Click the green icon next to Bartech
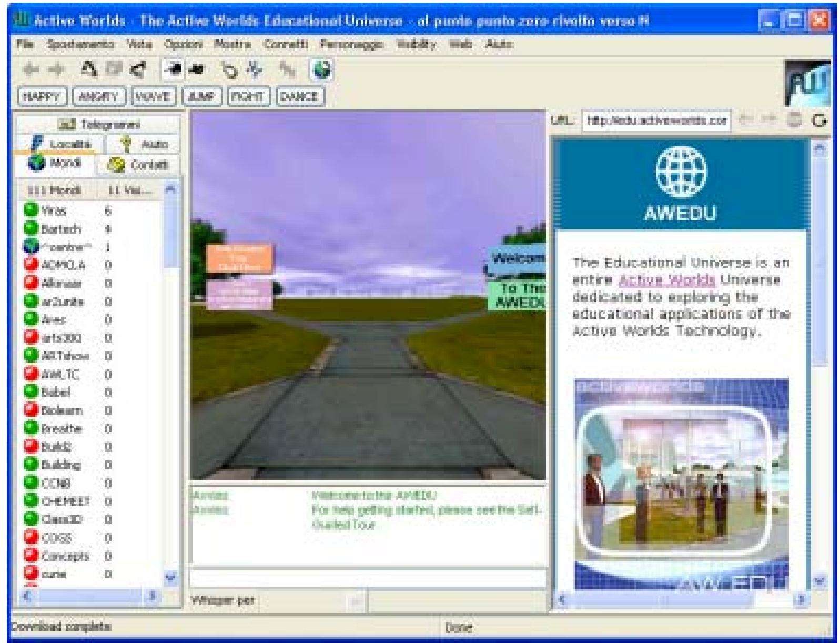Screen dimensions: 840x643 (x=32, y=229)
